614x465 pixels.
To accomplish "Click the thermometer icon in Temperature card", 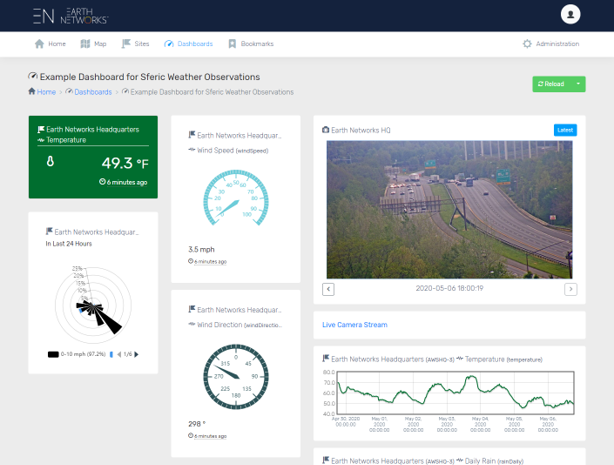I will pos(50,161).
